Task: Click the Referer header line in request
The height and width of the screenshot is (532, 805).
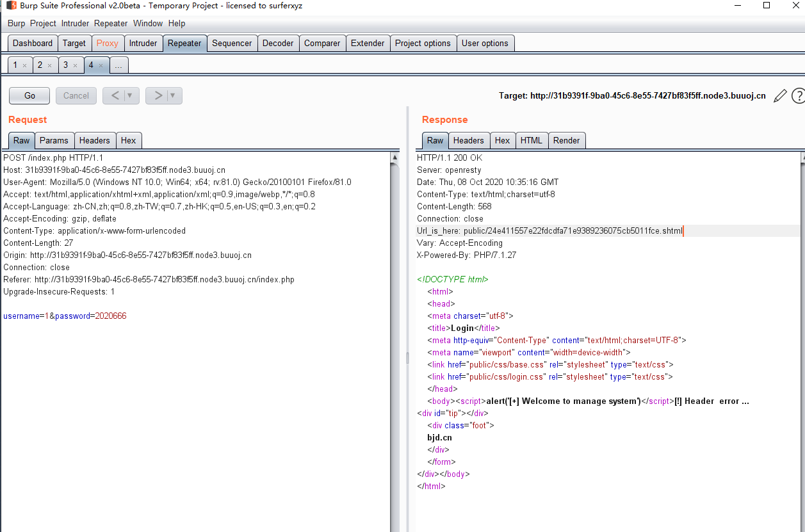Action: (149, 280)
